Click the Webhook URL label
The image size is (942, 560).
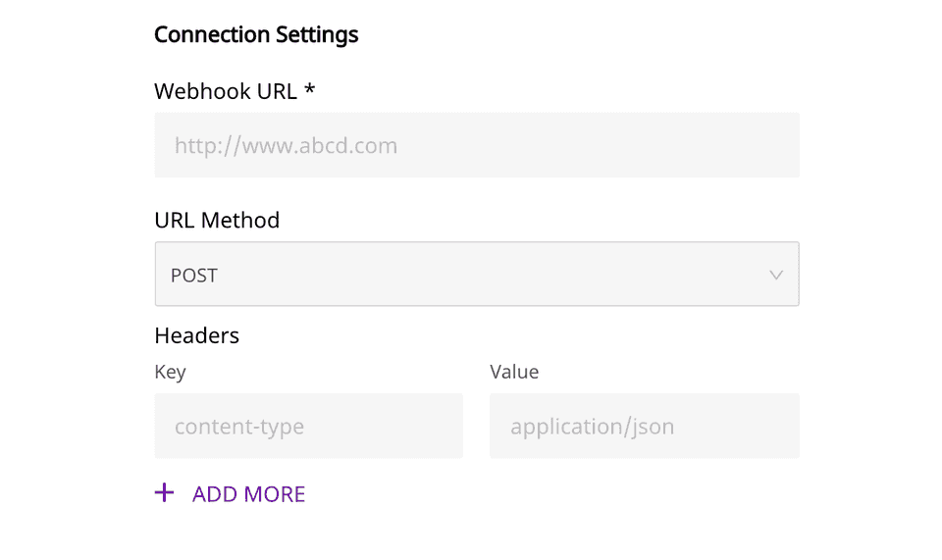pos(226,91)
